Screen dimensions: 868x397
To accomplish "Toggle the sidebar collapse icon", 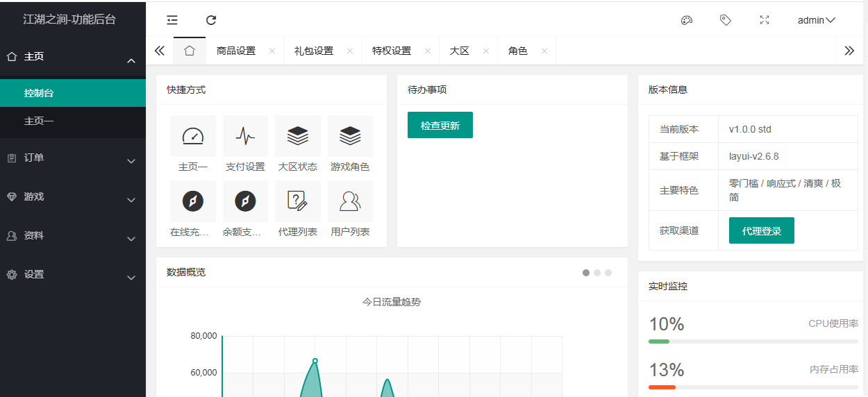I will click(172, 20).
